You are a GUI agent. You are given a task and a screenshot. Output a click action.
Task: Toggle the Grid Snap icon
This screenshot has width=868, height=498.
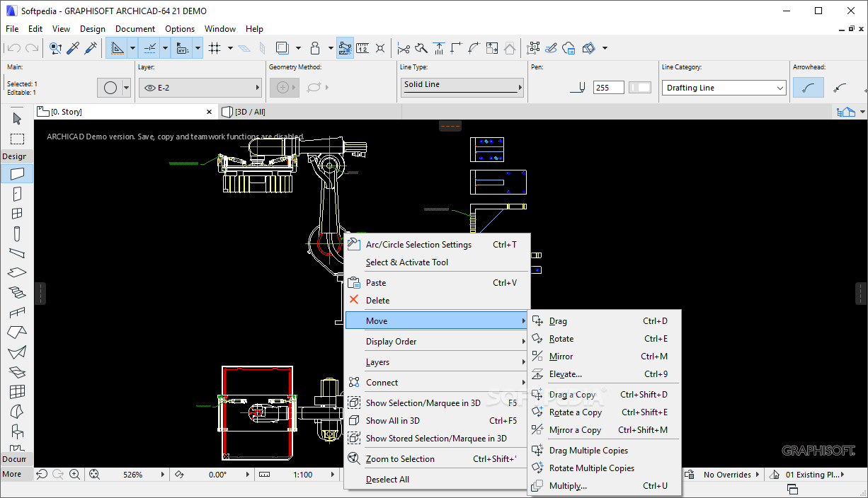click(x=215, y=48)
